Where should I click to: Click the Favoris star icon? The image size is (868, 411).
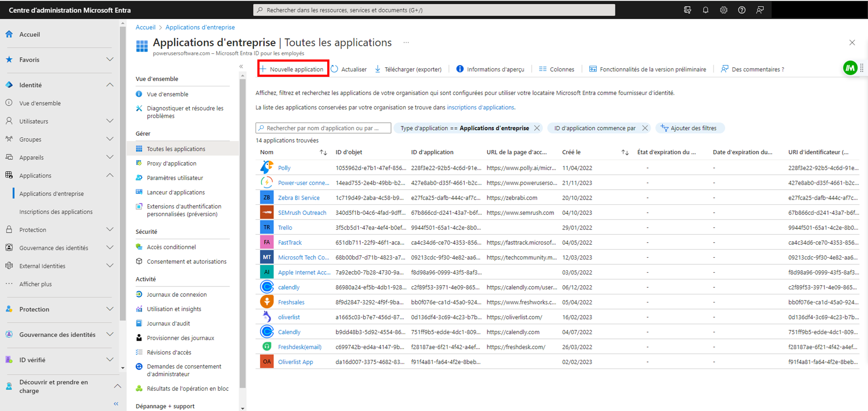(x=9, y=59)
